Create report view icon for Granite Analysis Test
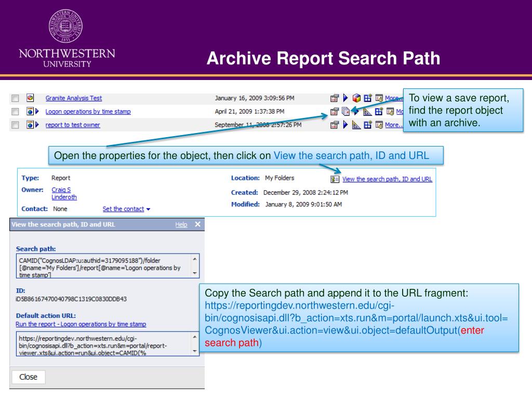Screen dimensions: 532x399 368,98
